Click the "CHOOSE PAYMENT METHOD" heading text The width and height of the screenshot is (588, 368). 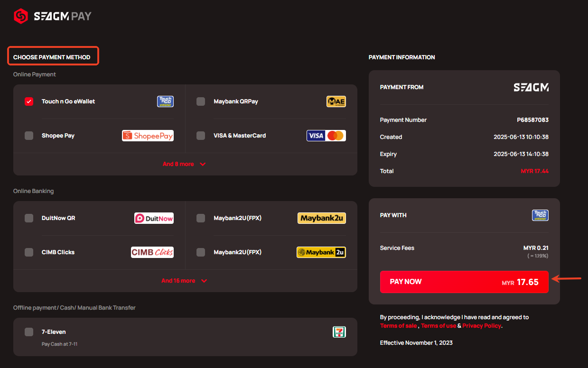coord(52,57)
